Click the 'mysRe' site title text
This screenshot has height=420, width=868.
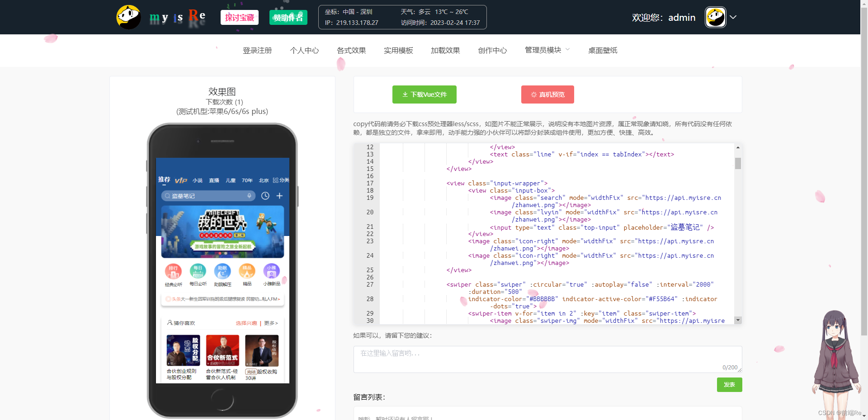point(177,17)
